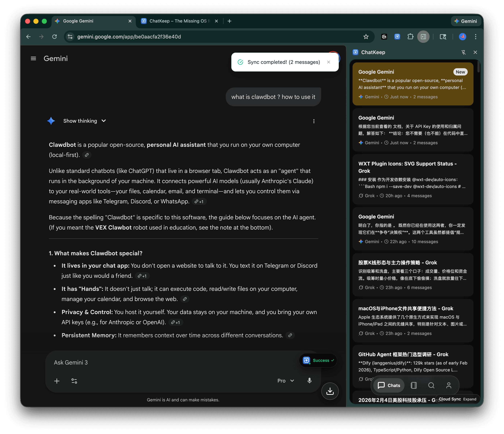
Task: Open the profile section in ChatKeep
Action: tap(449, 385)
